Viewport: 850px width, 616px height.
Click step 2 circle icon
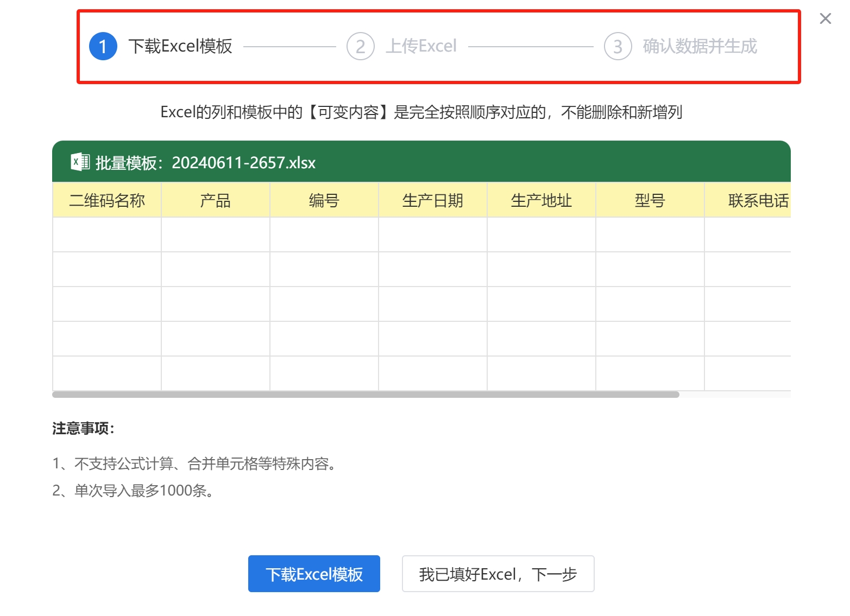360,47
